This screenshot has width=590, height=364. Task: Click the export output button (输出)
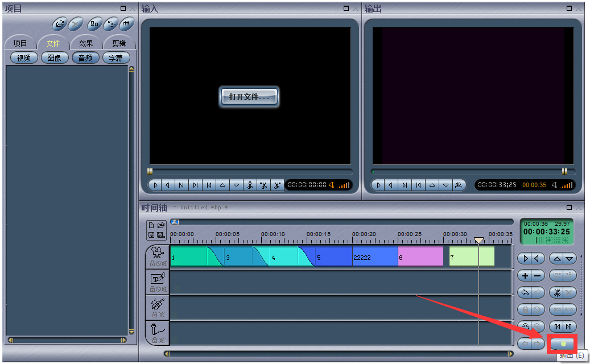[x=562, y=344]
